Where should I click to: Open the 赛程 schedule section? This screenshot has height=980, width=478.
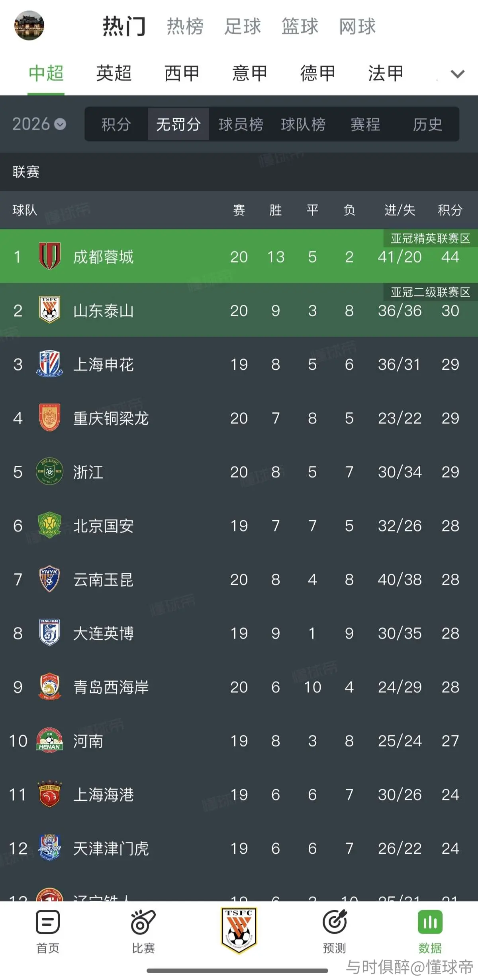[x=365, y=124]
